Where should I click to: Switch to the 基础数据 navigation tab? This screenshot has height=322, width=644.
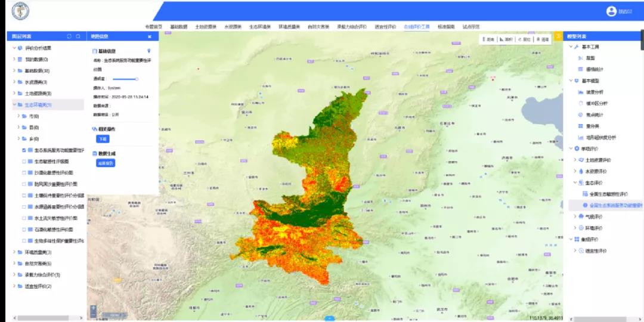pyautogui.click(x=178, y=27)
